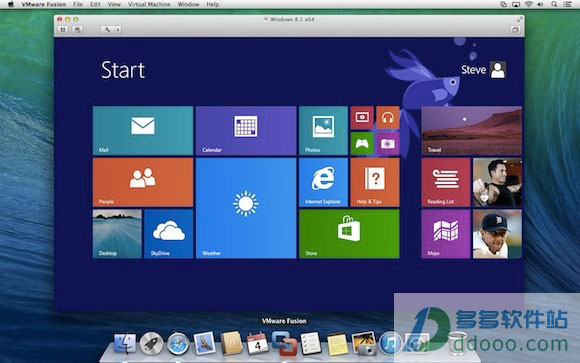The height and width of the screenshot is (363, 580).
Task: Open the Travel tile
Action: click(x=472, y=130)
